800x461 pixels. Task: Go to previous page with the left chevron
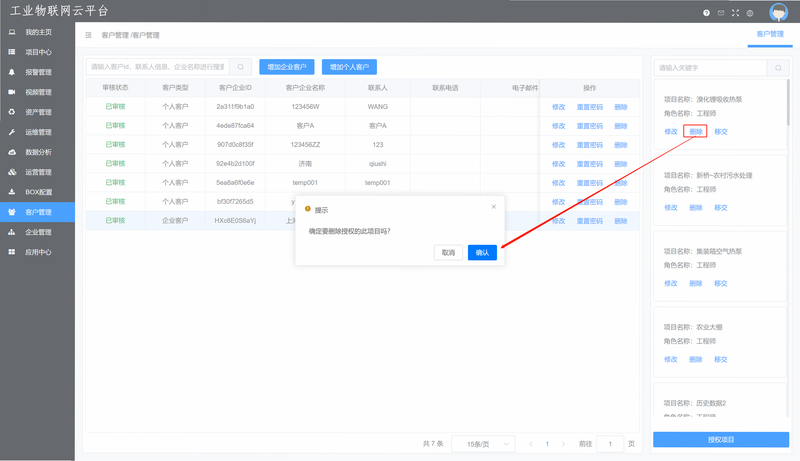pyautogui.click(x=531, y=444)
